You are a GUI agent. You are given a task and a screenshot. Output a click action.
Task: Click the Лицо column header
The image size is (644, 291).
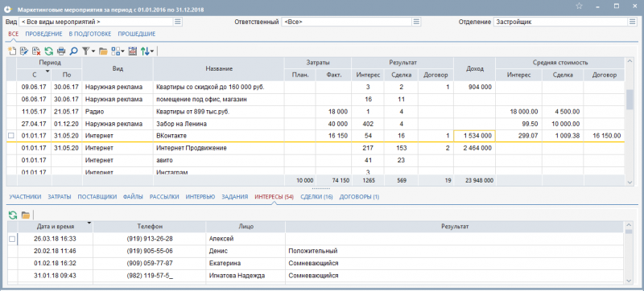point(246,226)
